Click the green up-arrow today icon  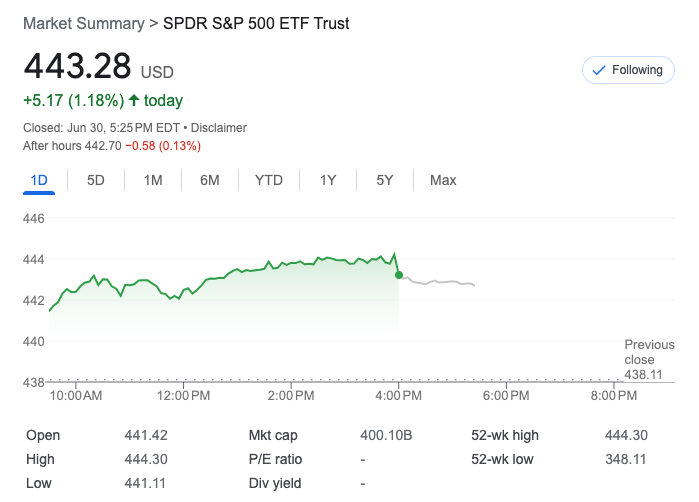pyautogui.click(x=134, y=100)
